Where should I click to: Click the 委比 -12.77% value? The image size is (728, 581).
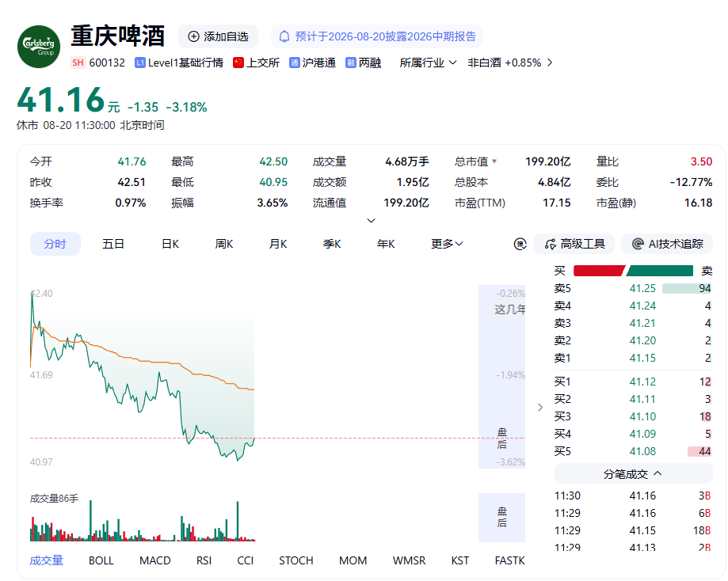691,182
